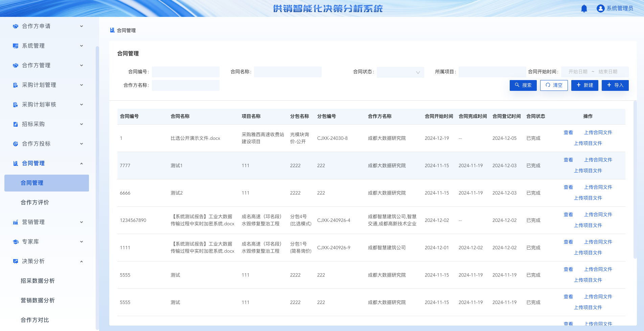Expand the 采购计划审核 menu chevron

(x=82, y=105)
